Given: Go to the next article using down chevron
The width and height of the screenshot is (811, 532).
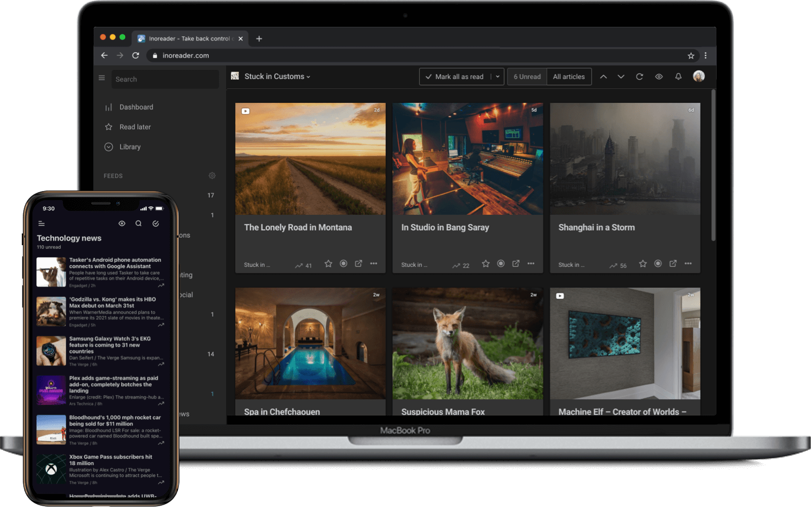Looking at the screenshot, I should tap(621, 77).
